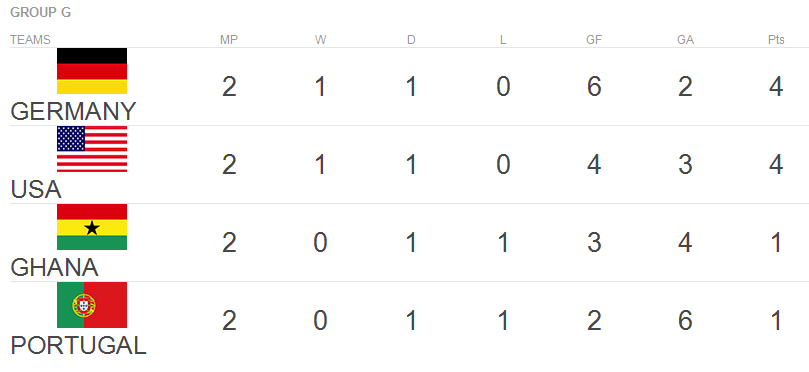Screen dimensions: 809x372
Task: Click the TEAMS column header
Action: point(30,40)
